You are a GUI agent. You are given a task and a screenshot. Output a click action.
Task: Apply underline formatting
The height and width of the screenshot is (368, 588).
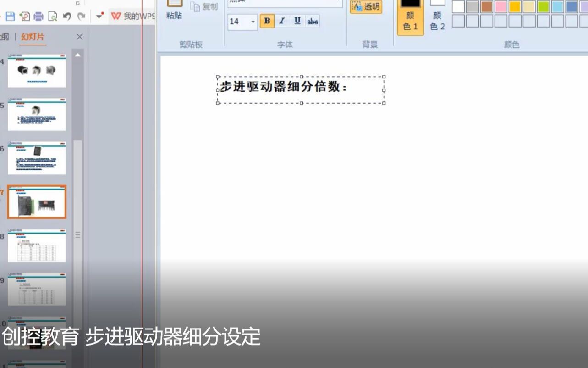point(297,21)
